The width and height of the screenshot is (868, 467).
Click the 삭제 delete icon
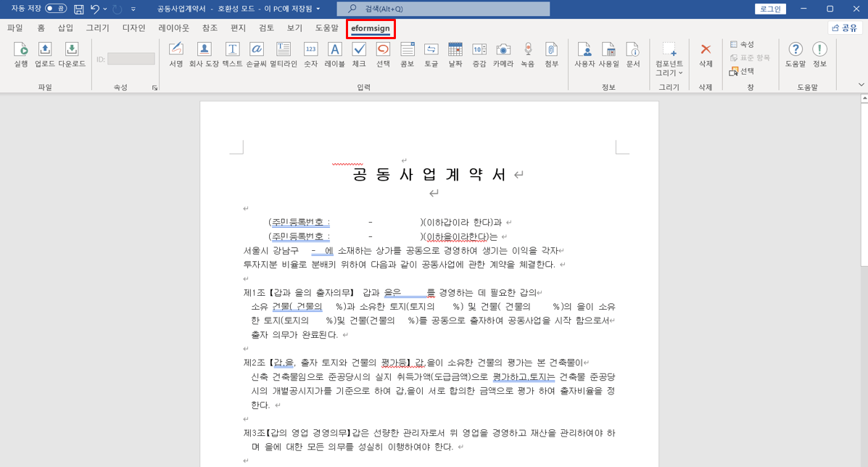coord(706,55)
